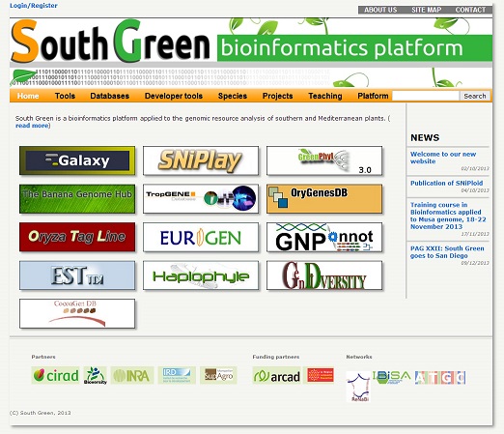504x434 pixels.
Task: Open the Projects menu
Action: [x=278, y=96]
